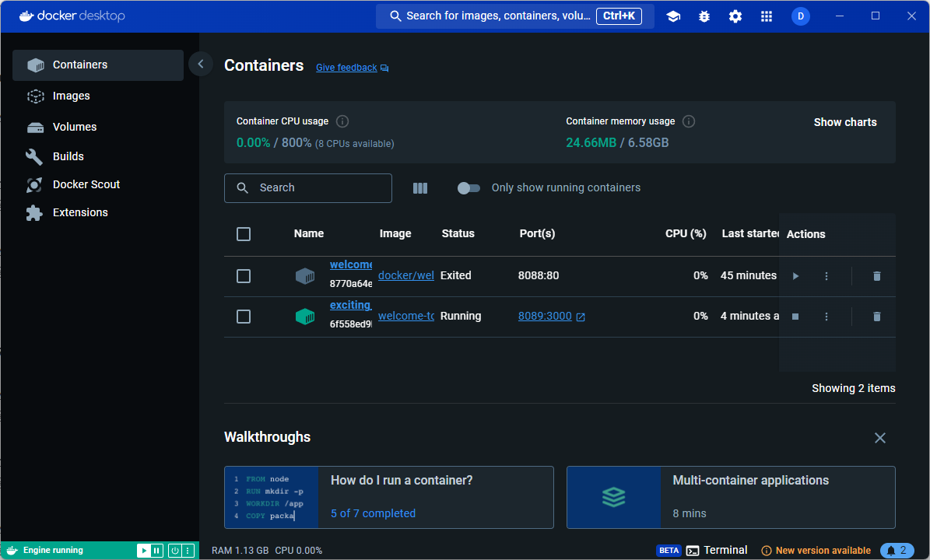Image resolution: width=930 pixels, height=560 pixels.
Task: Open the Learning Center graduation cap icon
Action: [673, 16]
